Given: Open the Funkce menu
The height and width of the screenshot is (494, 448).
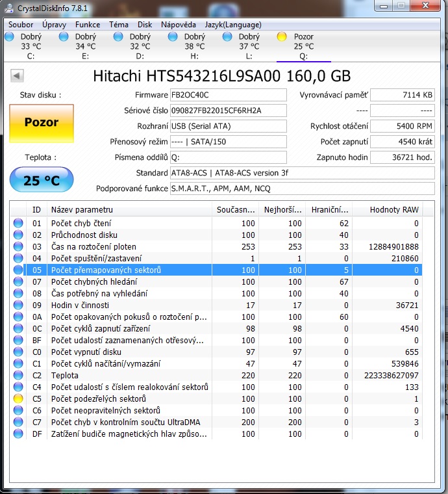Looking at the screenshot, I should [88, 25].
